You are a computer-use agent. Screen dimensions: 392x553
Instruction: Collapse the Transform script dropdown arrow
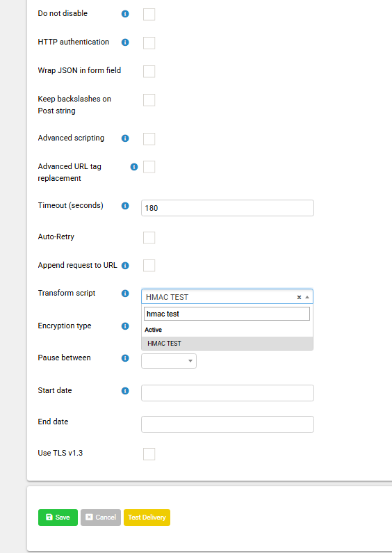coord(307,297)
